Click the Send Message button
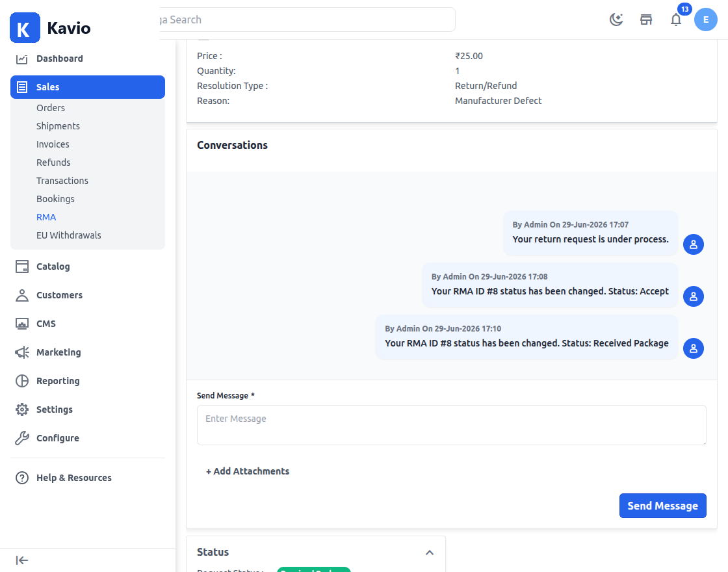728x572 pixels. [662, 506]
